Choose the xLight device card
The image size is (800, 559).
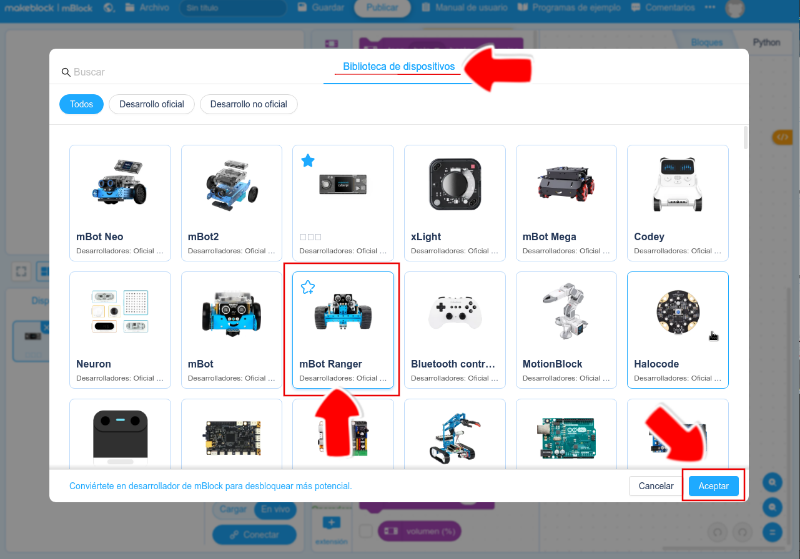(455, 203)
